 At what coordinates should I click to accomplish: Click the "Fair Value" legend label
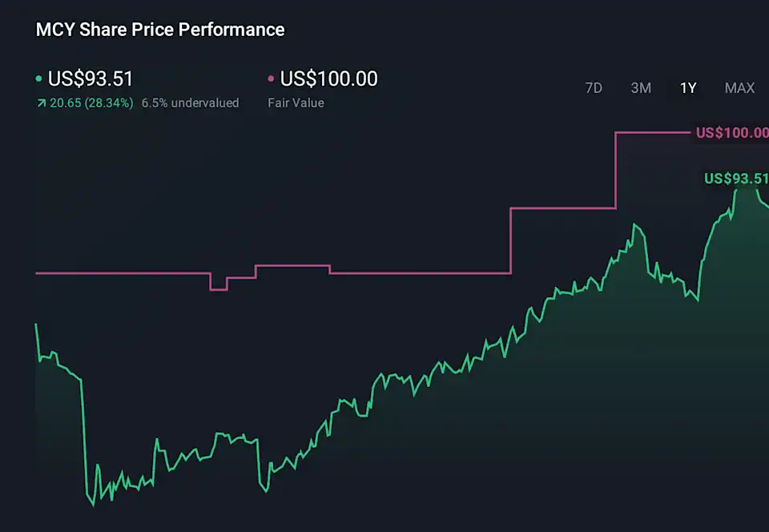pos(296,103)
